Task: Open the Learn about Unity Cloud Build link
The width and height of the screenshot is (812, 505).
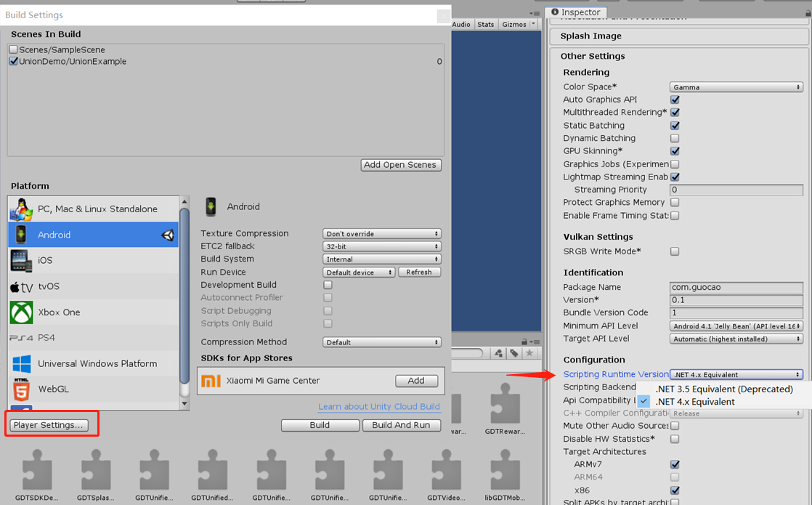Action: pos(378,407)
